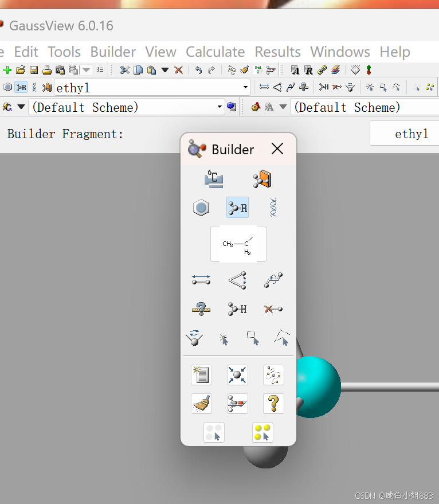Click the Redo arrow icon

[x=211, y=70]
